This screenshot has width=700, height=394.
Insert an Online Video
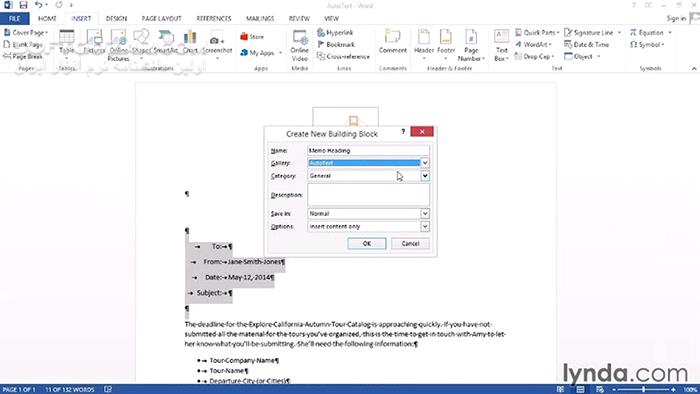300,45
